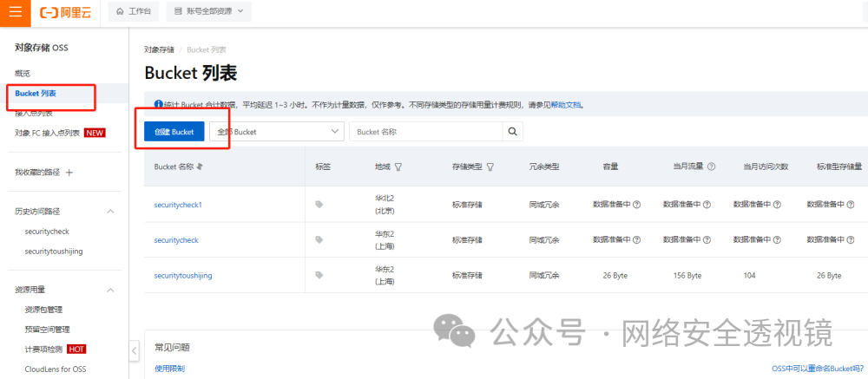This screenshot has width=868, height=379.
Task: Click capacity help icon in securitycheck1 row
Action: (636, 205)
